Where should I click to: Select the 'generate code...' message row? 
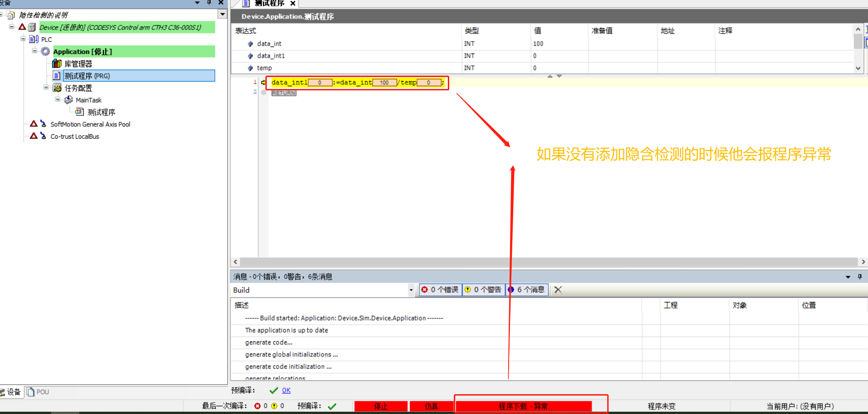point(436,343)
